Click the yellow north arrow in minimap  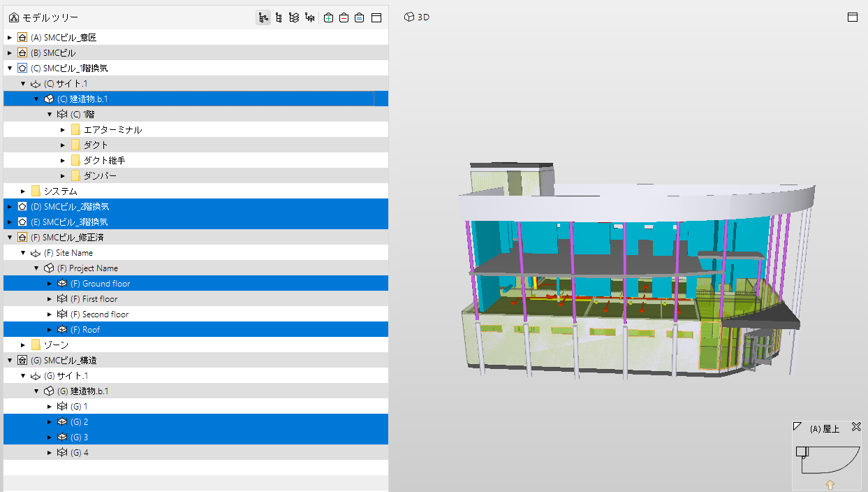(830, 484)
